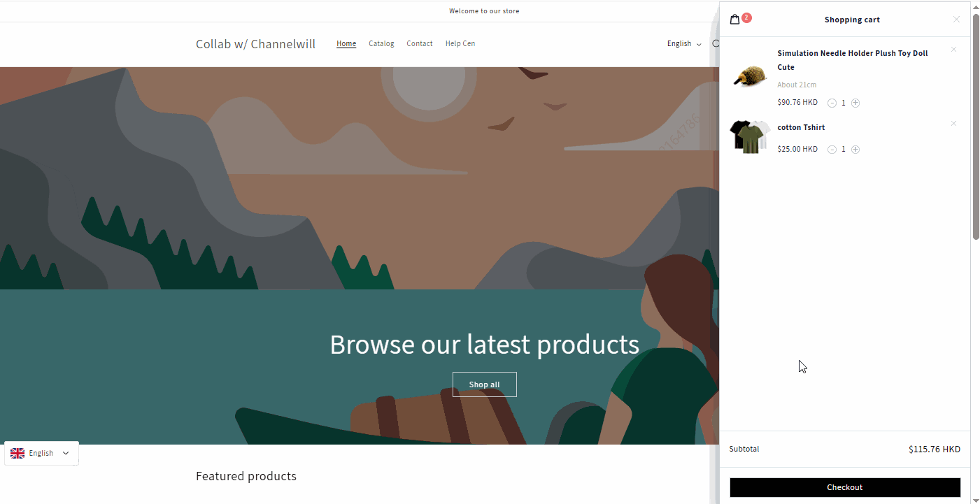Expand the header English language dropdown
This screenshot has height=504, width=980.
click(684, 44)
